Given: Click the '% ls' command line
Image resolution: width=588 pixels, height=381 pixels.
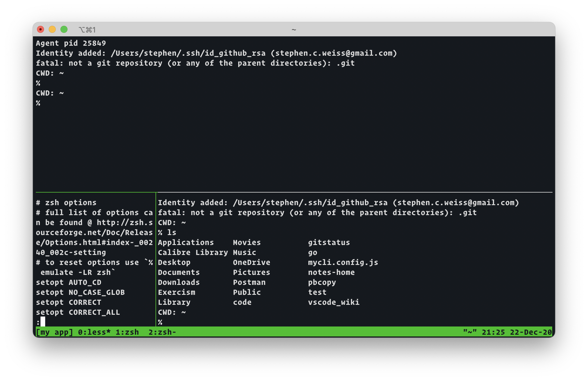Looking at the screenshot, I should pyautogui.click(x=167, y=232).
